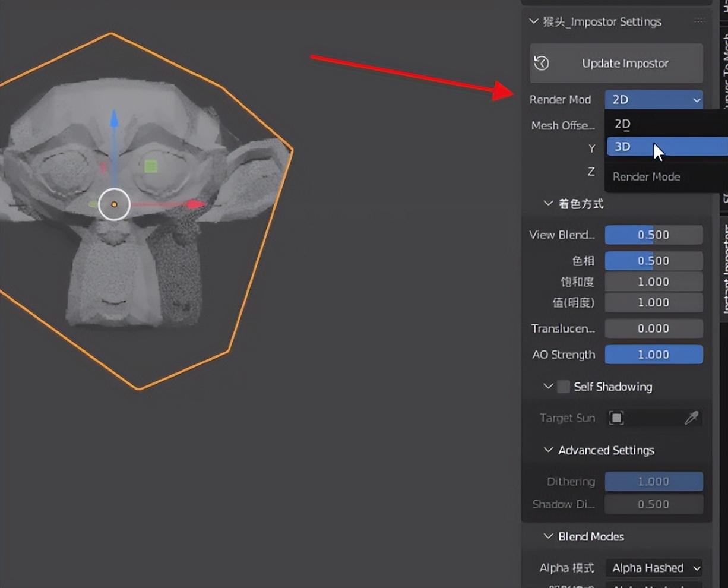Click the red X-axis gizmo arrow
Screen dimensions: 728x588
(195, 205)
